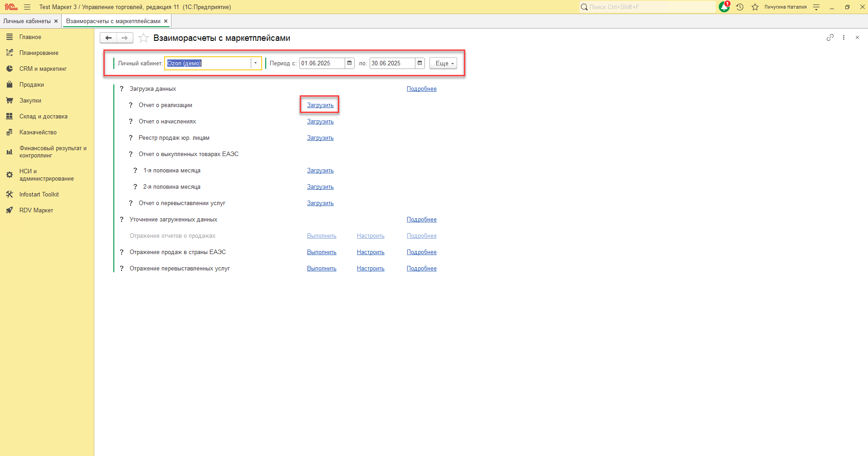Open calendar picker for period start date
Image resolution: width=868 pixels, height=456 pixels.
click(349, 63)
